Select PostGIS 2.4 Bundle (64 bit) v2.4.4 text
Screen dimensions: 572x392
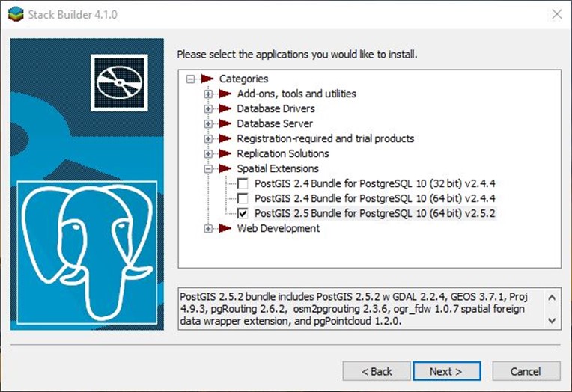[x=374, y=198]
